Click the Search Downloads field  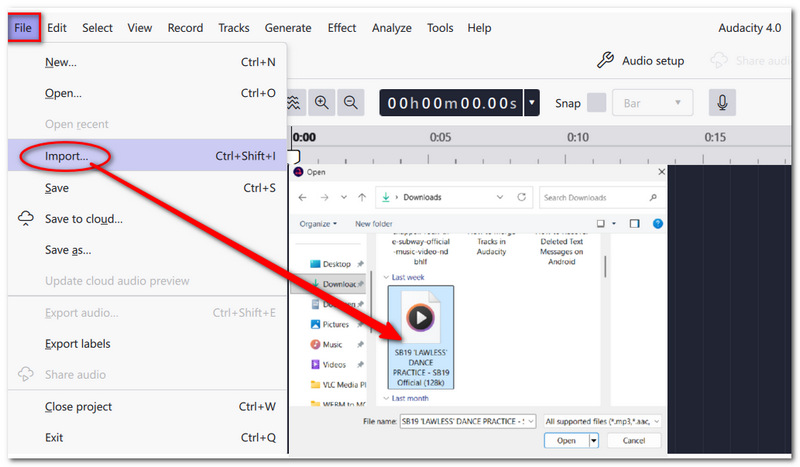(x=601, y=198)
